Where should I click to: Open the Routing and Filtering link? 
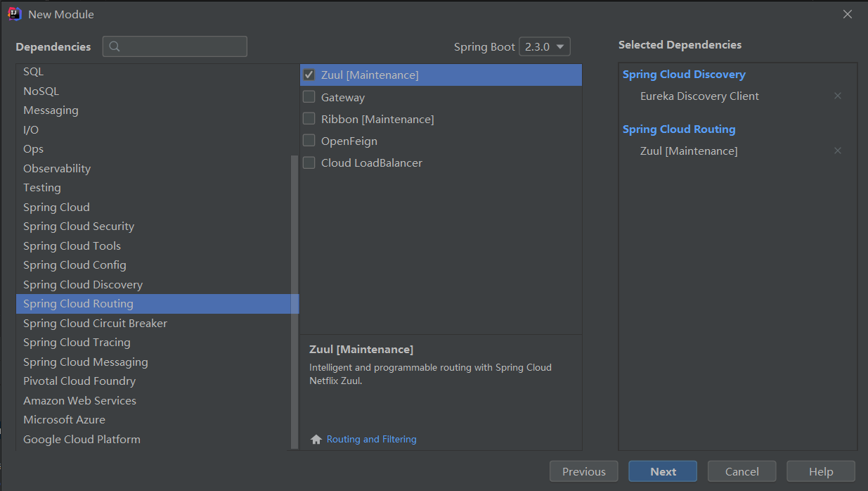tap(371, 439)
